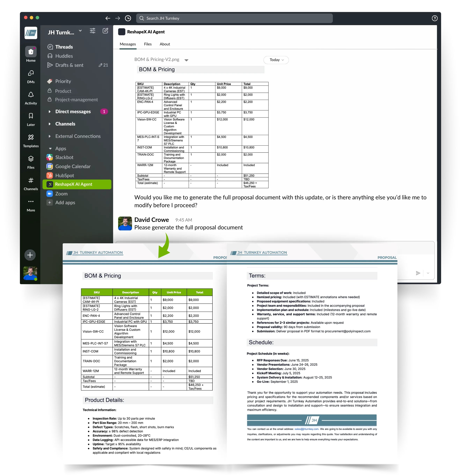This screenshot has height=476, width=461.
Task: Click the help question mark icon
Action: 434,18
